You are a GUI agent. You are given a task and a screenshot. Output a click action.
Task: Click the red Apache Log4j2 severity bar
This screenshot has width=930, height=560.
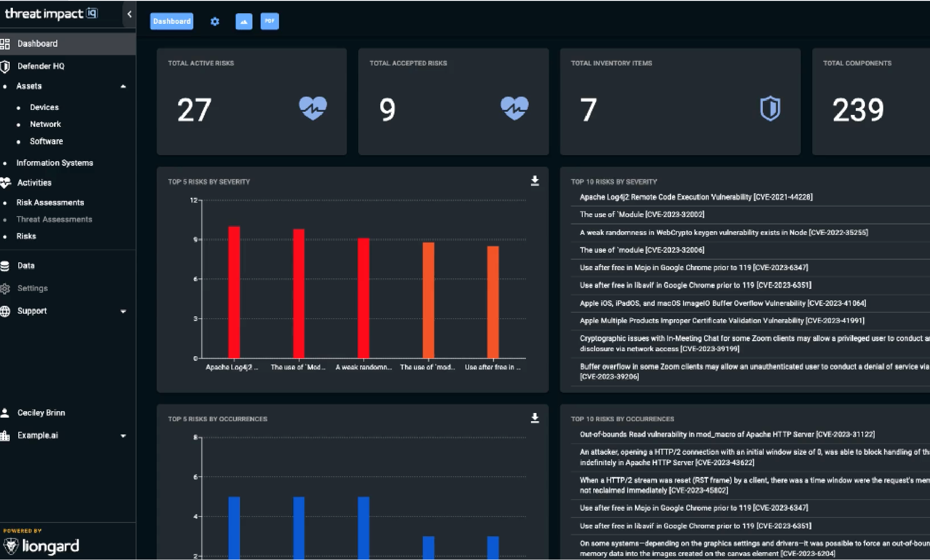point(234,292)
